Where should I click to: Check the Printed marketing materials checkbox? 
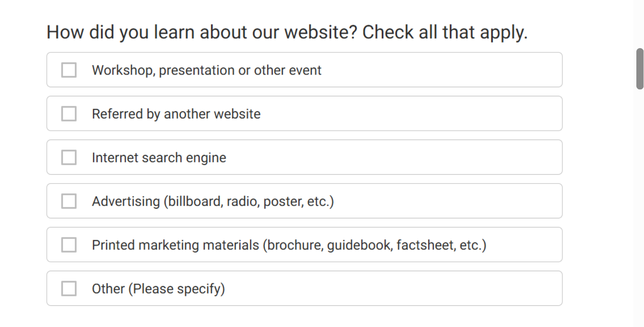[x=68, y=245]
